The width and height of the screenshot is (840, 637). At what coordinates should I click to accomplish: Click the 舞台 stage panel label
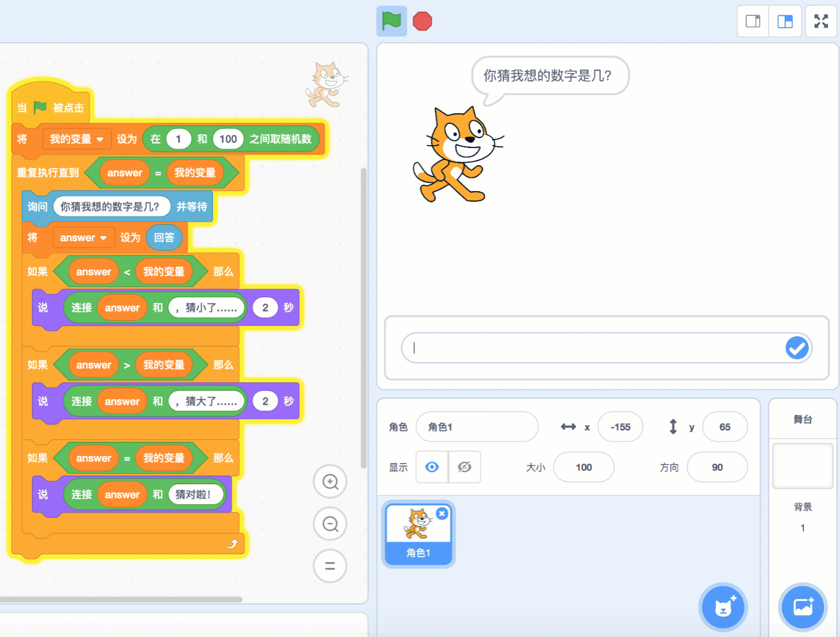click(x=803, y=419)
